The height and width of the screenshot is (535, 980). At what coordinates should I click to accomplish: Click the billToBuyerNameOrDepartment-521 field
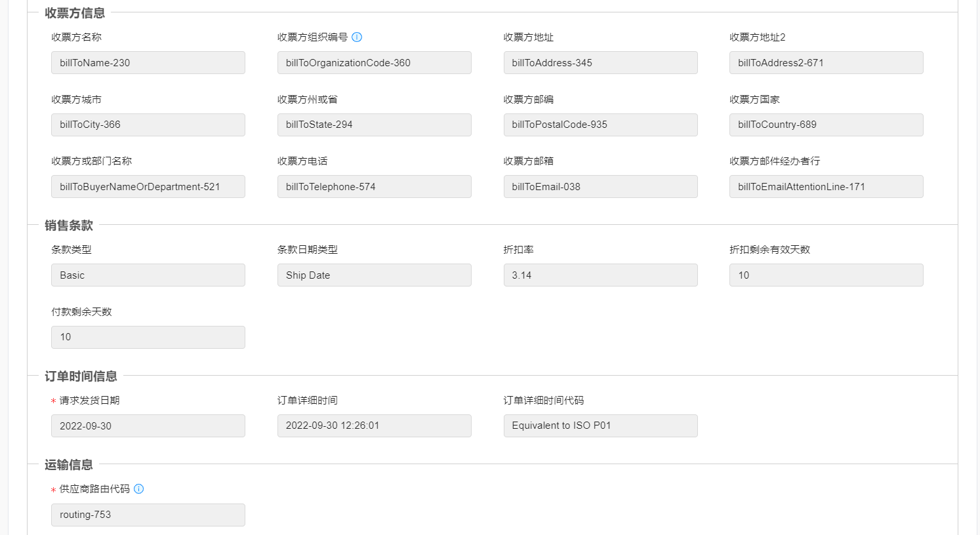[x=148, y=187]
